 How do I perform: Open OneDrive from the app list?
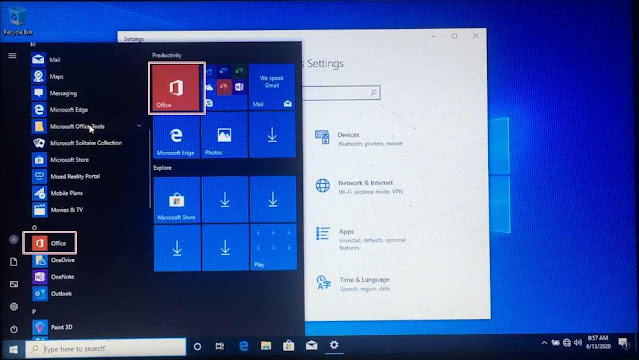click(x=53, y=260)
